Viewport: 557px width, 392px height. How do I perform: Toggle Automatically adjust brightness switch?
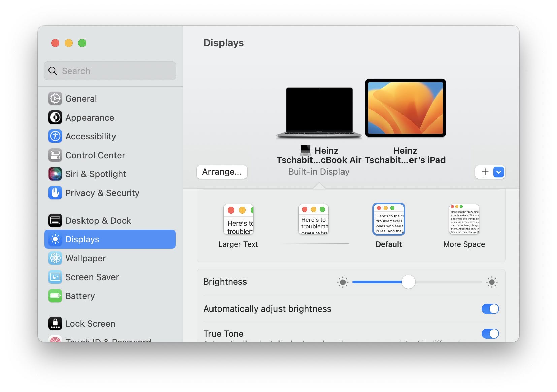pyautogui.click(x=490, y=309)
